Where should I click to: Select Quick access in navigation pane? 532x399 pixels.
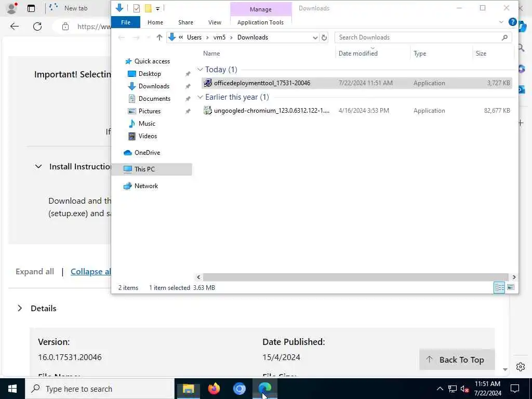[152, 61]
